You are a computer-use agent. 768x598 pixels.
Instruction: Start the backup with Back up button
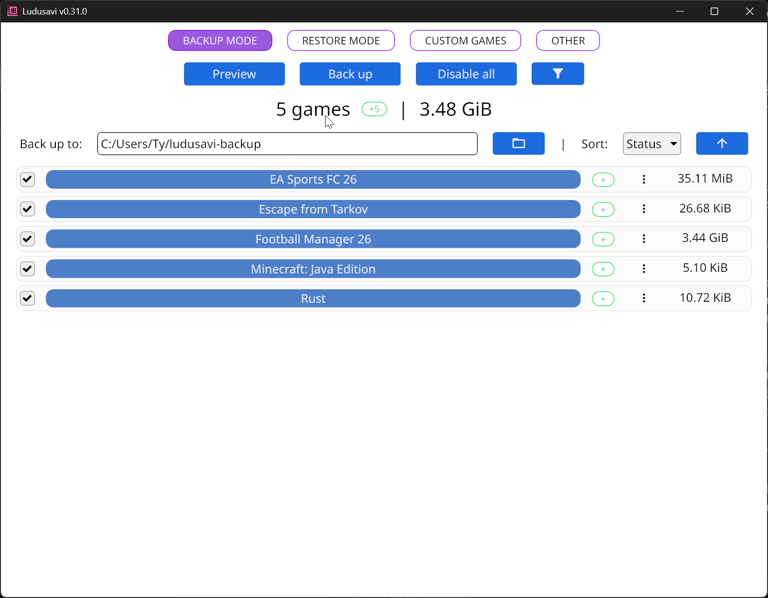pyautogui.click(x=350, y=74)
